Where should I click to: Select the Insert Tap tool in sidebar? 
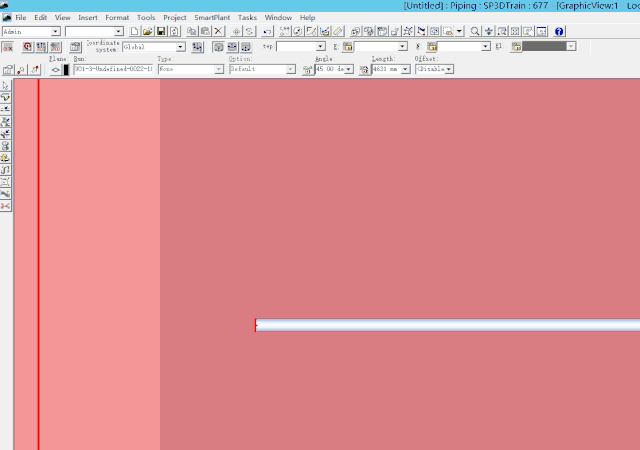coord(6,134)
